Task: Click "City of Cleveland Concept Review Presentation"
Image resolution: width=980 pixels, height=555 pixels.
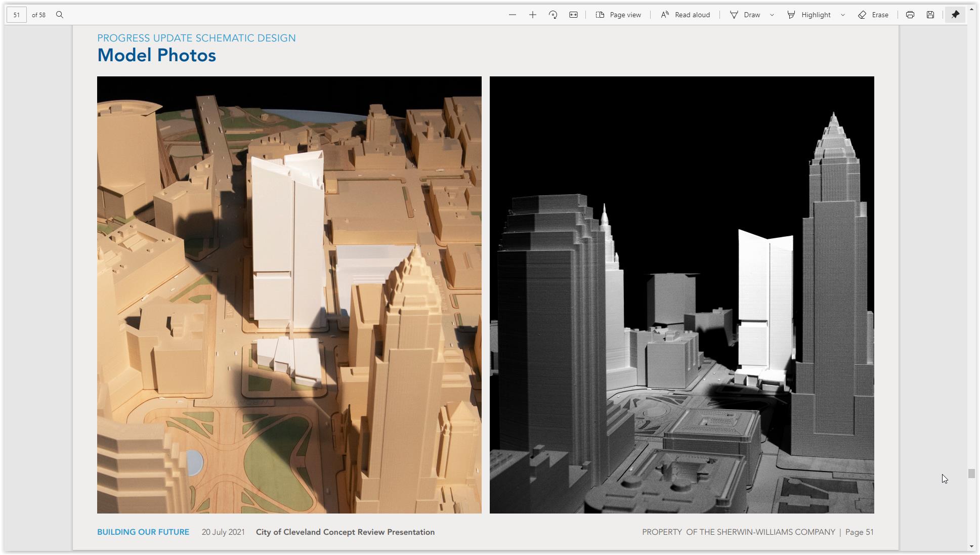Action: (x=345, y=532)
